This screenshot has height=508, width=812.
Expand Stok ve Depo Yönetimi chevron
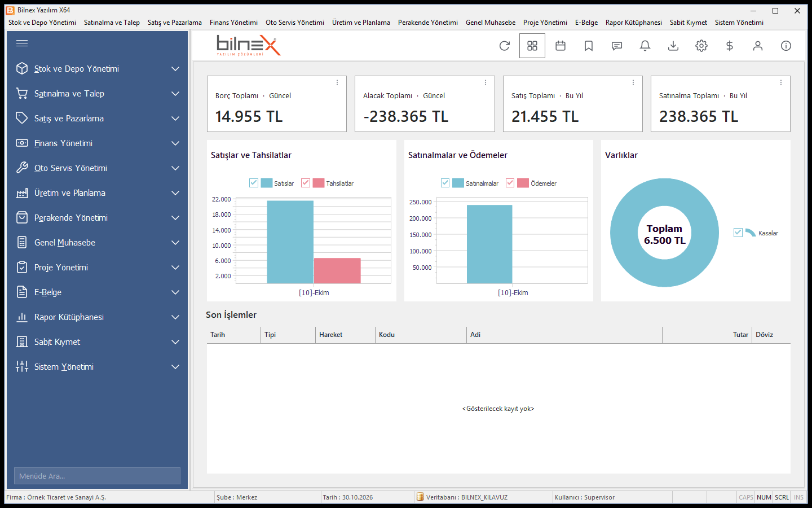175,69
